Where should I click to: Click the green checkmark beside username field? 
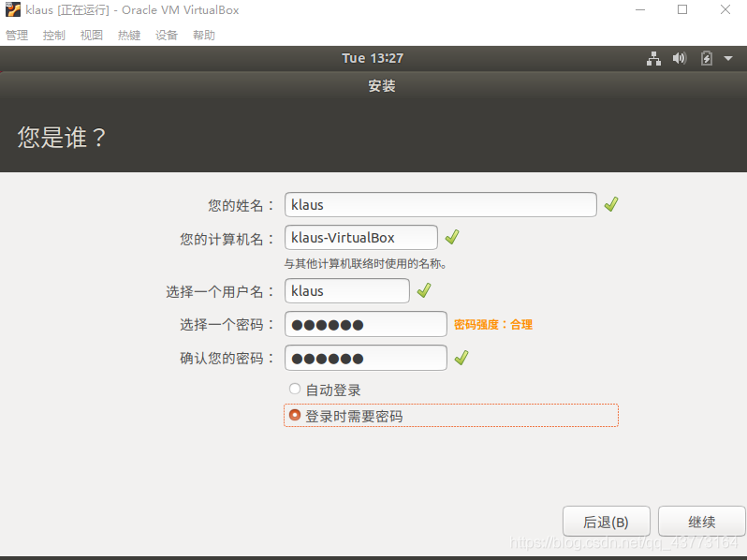coord(424,290)
